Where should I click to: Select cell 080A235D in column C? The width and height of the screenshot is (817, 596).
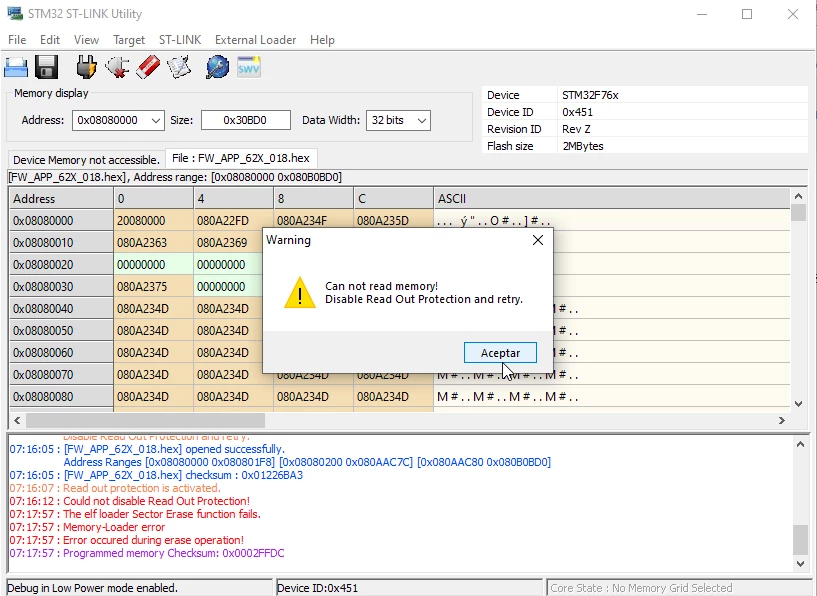click(393, 219)
